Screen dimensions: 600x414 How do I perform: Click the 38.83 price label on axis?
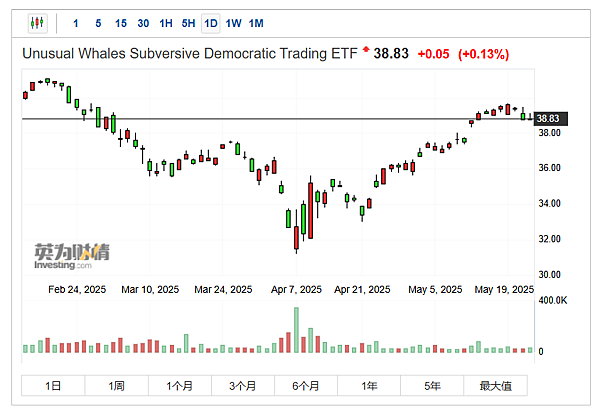tap(551, 119)
